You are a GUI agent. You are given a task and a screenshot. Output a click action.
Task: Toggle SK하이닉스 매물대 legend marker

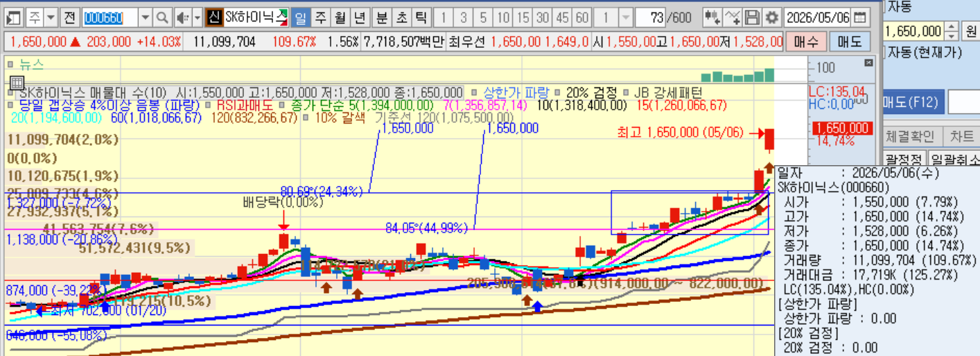tap(10, 92)
